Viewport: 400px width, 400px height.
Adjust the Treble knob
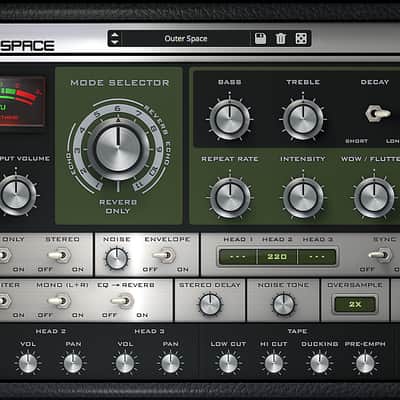[303, 119]
